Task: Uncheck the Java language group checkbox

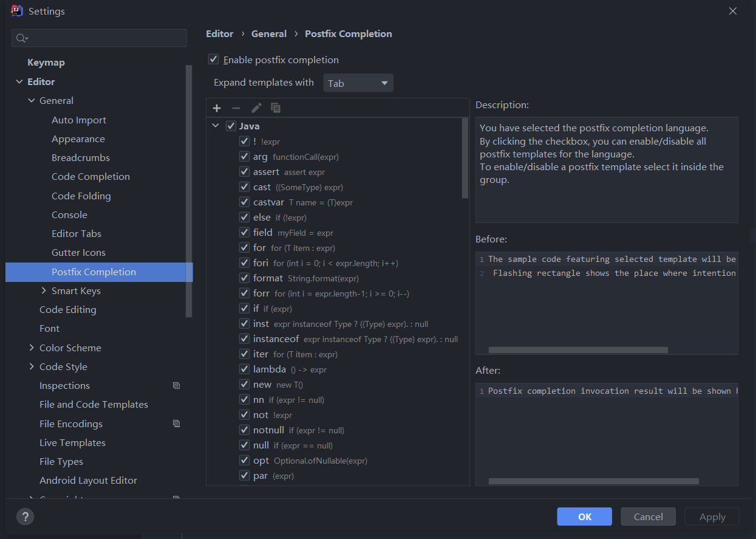Action: pos(231,126)
